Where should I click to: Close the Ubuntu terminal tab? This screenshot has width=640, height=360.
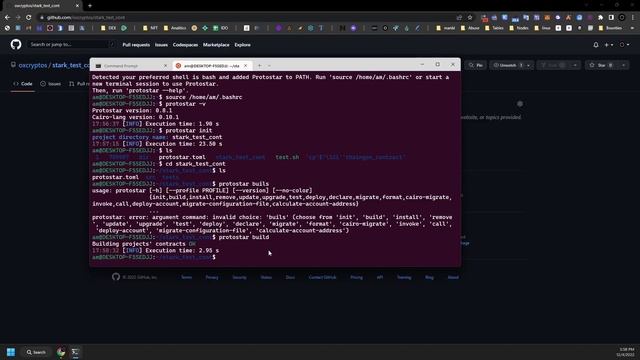245,66
